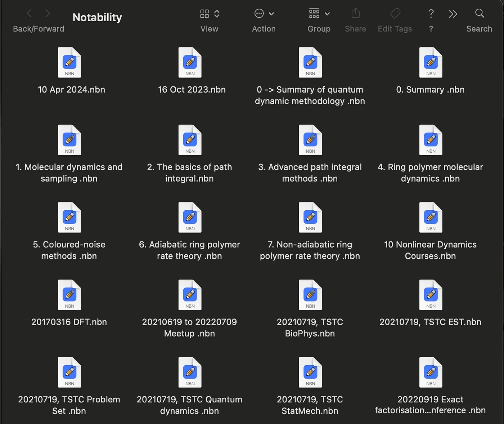The height and width of the screenshot is (424, 504).
Task: Select the 20170316 DFT.nbn file icon
Action: (x=69, y=295)
